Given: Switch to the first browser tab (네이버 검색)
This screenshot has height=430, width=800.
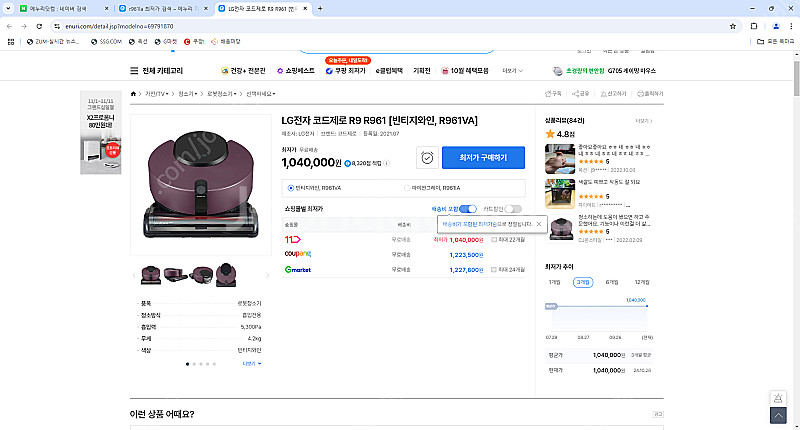Looking at the screenshot, I should coord(63,9).
